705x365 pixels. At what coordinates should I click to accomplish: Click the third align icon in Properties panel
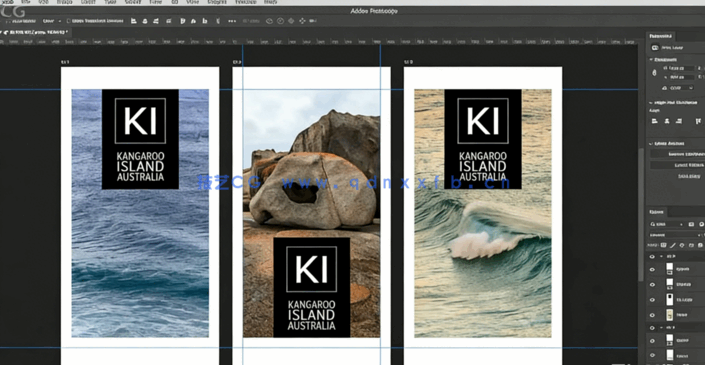(x=678, y=121)
